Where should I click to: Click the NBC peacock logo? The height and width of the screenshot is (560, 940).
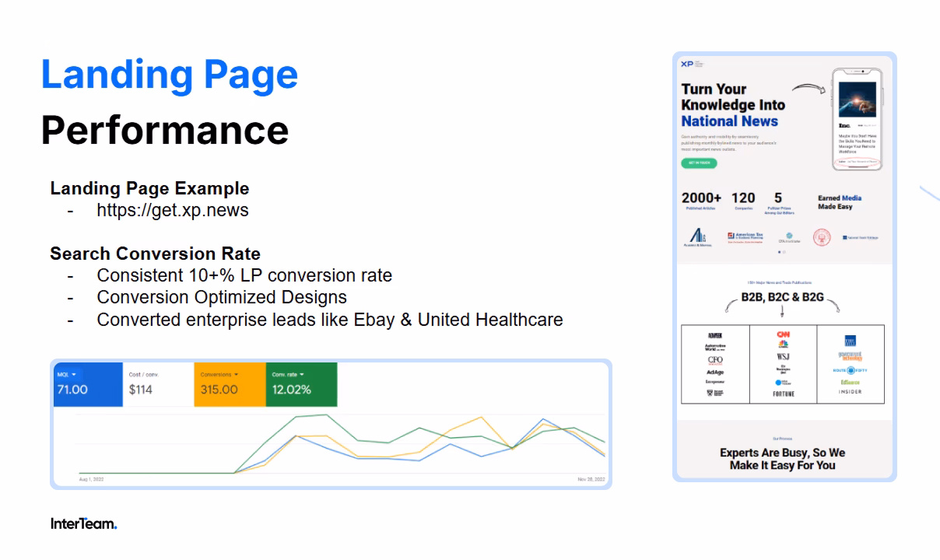(x=783, y=344)
